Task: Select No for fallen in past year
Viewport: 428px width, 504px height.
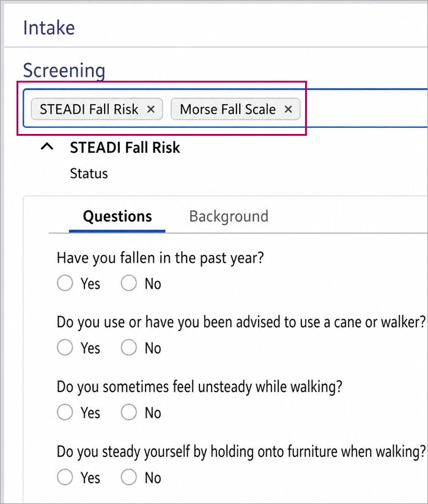Action: [x=129, y=283]
